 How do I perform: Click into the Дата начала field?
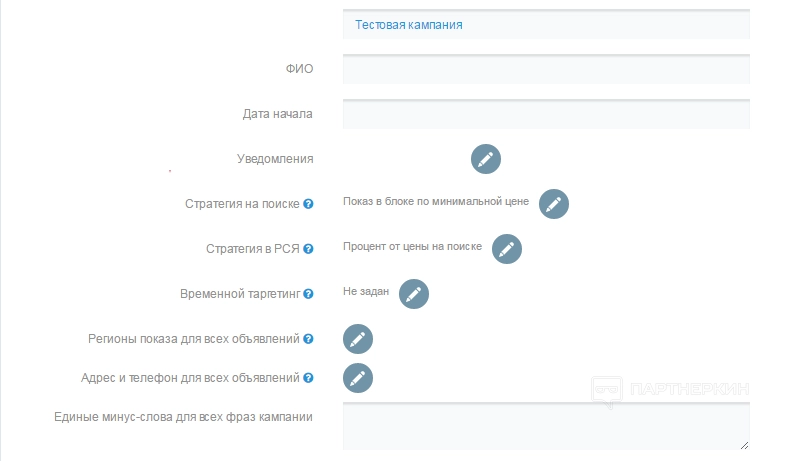pyautogui.click(x=546, y=114)
